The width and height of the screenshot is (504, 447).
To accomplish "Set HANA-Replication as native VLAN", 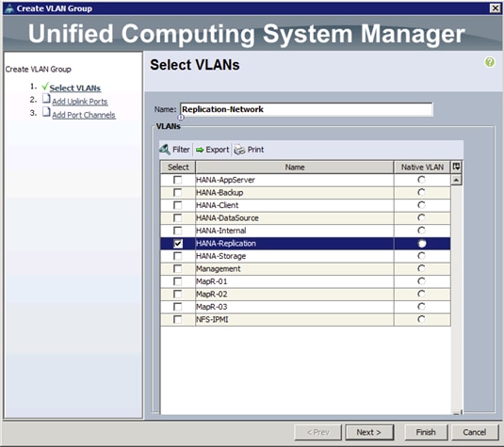I will tap(422, 244).
